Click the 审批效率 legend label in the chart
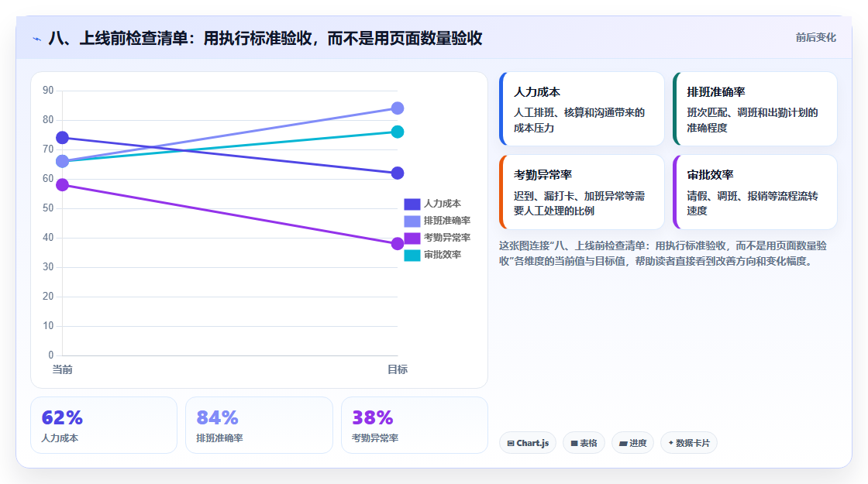 coord(443,255)
